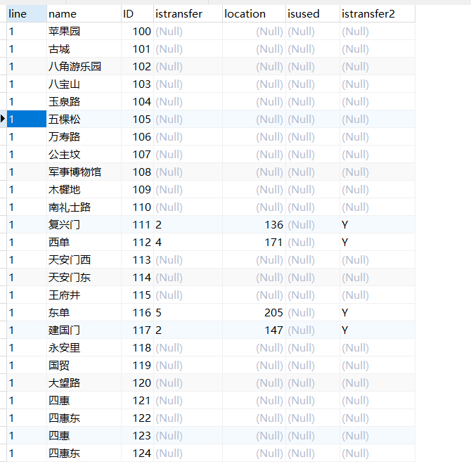Select name cell 公主坟
The image size is (471, 476).
click(x=84, y=155)
